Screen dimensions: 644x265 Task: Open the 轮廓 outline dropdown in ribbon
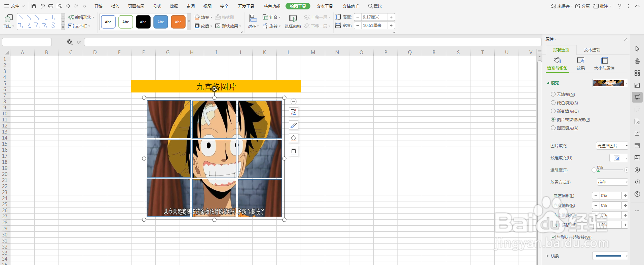203,26
